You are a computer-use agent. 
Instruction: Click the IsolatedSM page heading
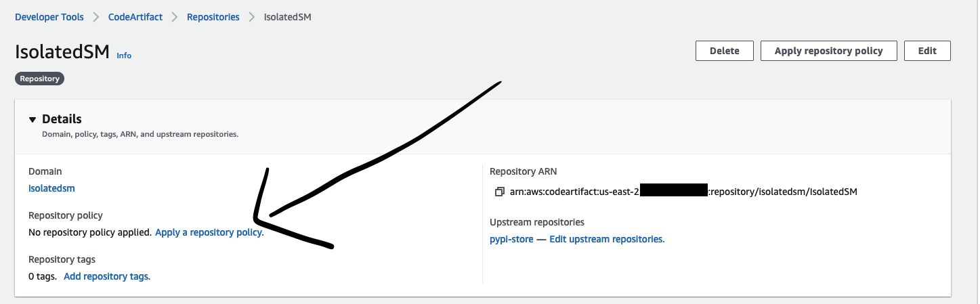(62, 51)
